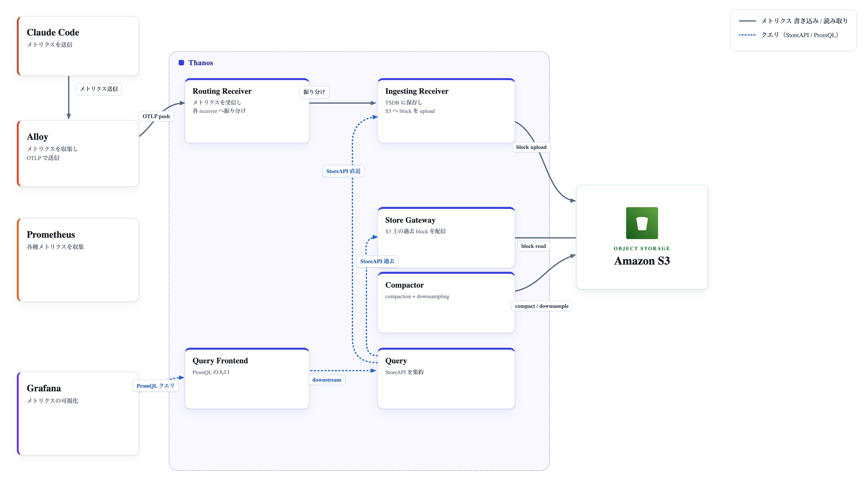This screenshot has height=492, width=868.
Task: Click the compact / downsample label
Action: point(541,306)
